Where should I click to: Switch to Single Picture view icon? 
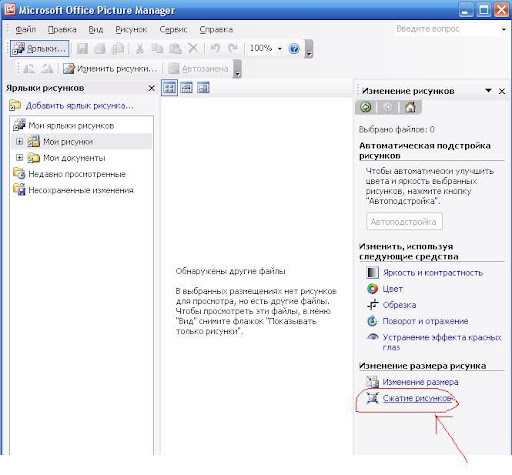pos(203,88)
